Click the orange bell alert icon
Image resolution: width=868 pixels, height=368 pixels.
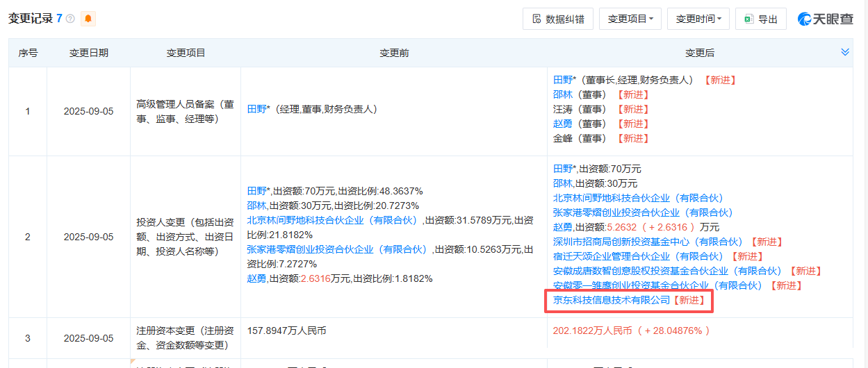coord(88,19)
